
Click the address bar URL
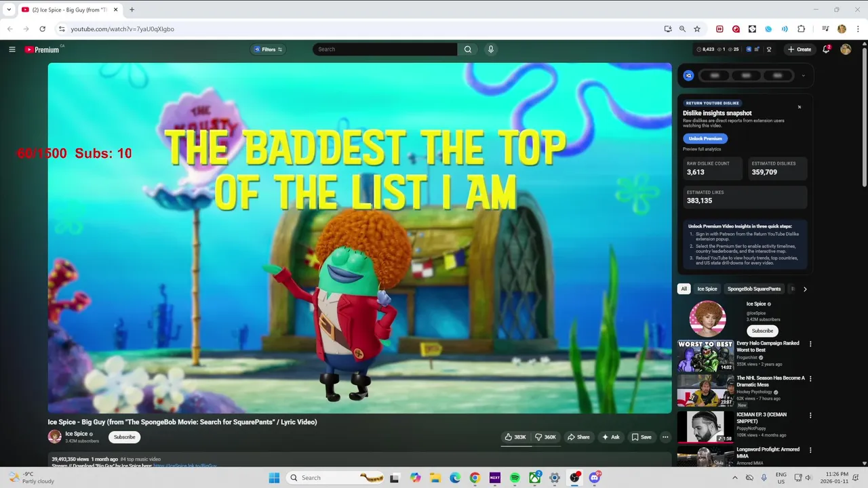(122, 29)
